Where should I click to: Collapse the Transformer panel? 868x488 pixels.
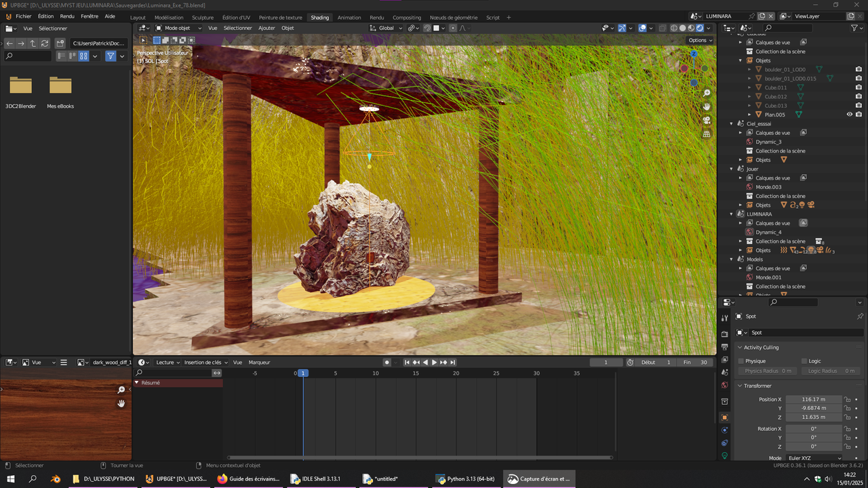click(740, 386)
